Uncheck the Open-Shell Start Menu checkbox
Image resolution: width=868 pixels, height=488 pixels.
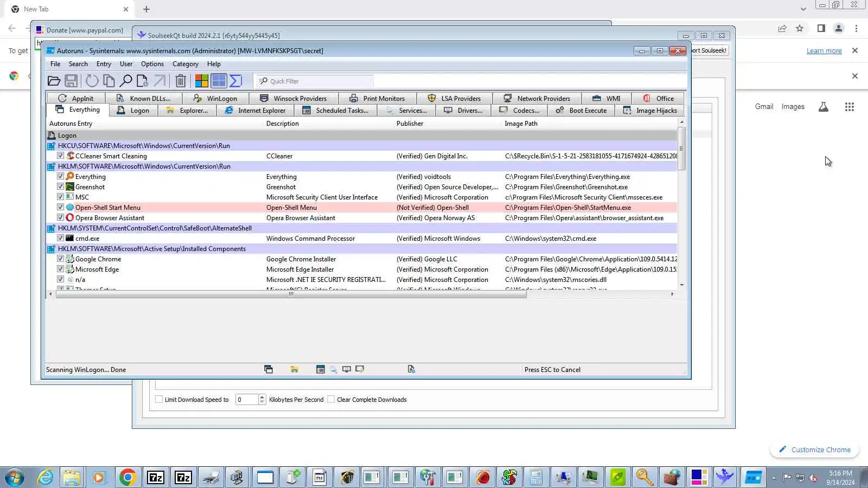click(60, 207)
